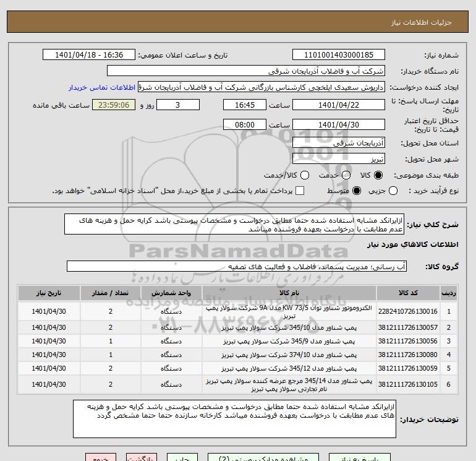Click the تعداد / مقدار column header
This screenshot has width=476, height=461.
111,293
